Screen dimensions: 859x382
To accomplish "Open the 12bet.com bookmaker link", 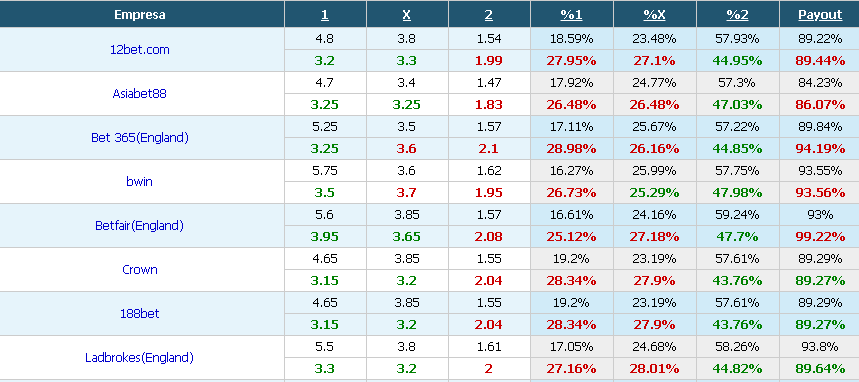I will click(x=140, y=49).
